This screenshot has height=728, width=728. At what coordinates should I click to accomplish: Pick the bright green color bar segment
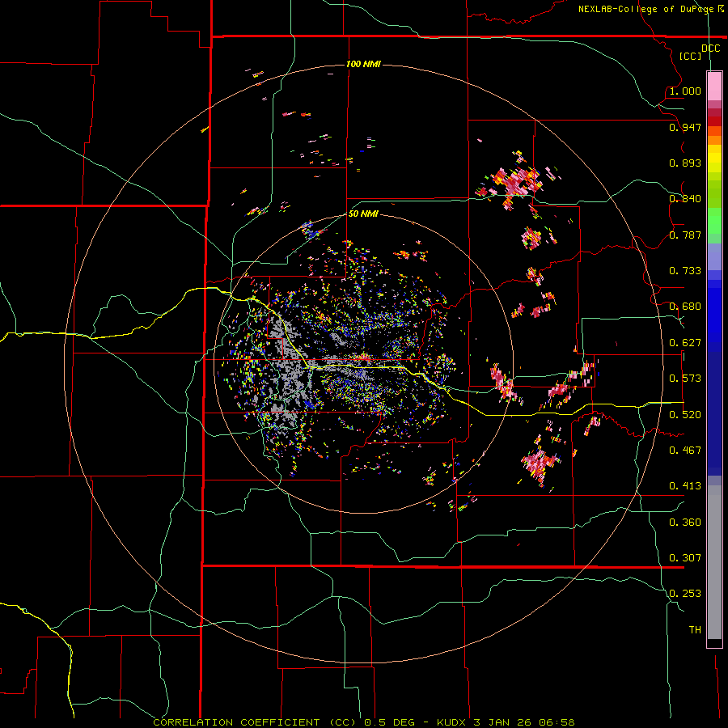pyautogui.click(x=714, y=221)
